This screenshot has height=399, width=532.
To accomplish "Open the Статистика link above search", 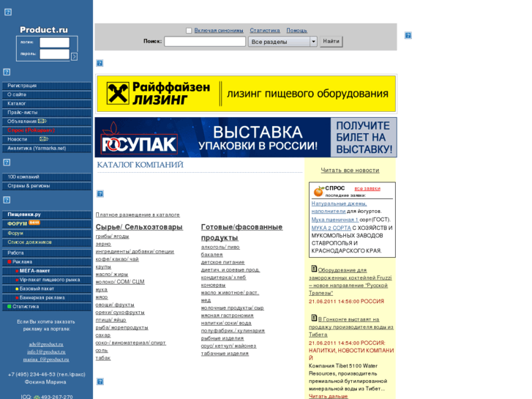I will tap(265, 31).
